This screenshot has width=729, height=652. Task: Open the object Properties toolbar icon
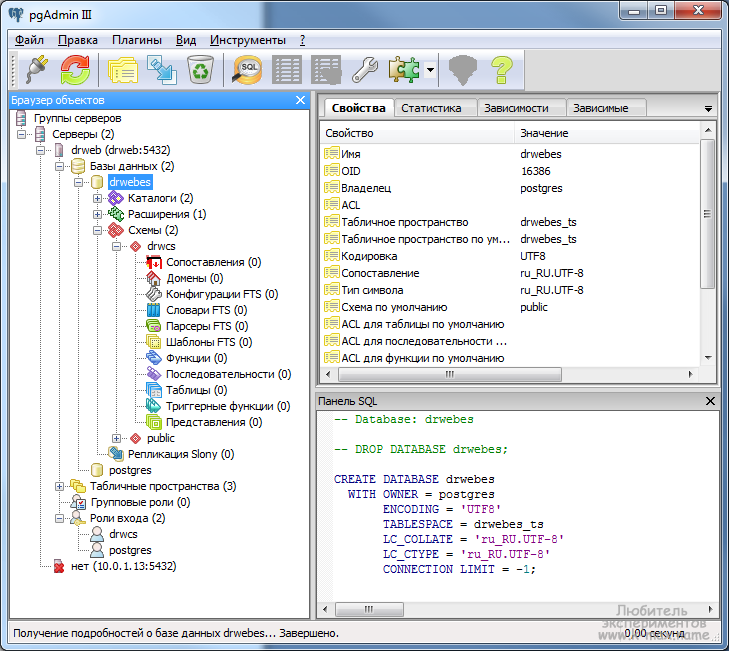coord(123,70)
